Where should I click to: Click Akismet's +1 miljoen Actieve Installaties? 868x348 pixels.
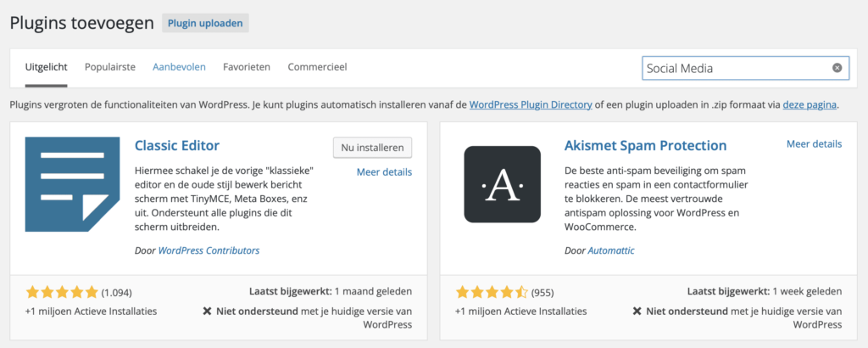tap(521, 312)
